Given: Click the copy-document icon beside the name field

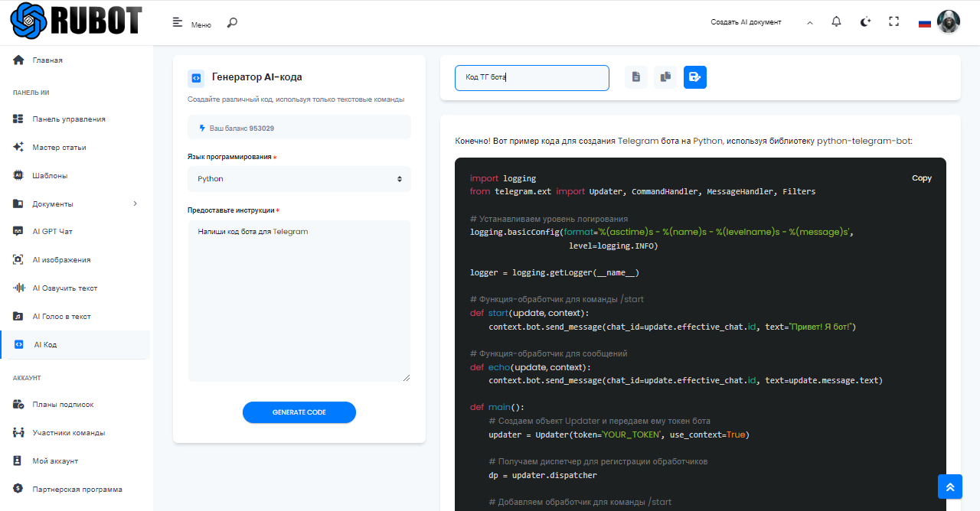Looking at the screenshot, I should tap(665, 76).
